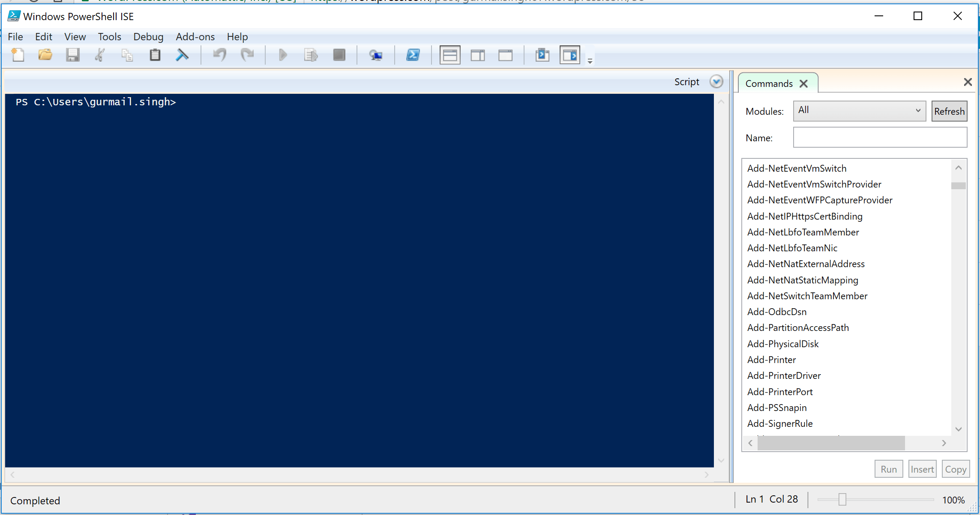Save the current script
Screen dimensions: 980x515
(73, 55)
